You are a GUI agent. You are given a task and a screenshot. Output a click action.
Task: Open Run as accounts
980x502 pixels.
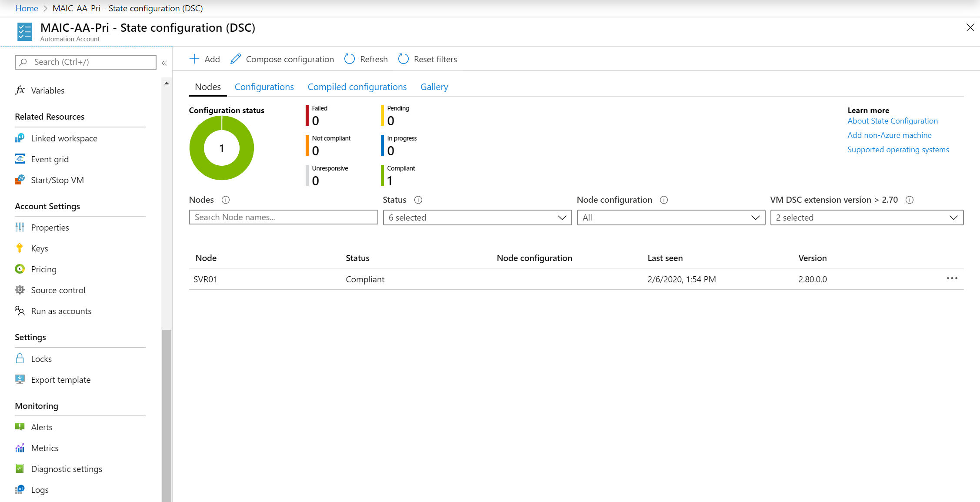(61, 311)
